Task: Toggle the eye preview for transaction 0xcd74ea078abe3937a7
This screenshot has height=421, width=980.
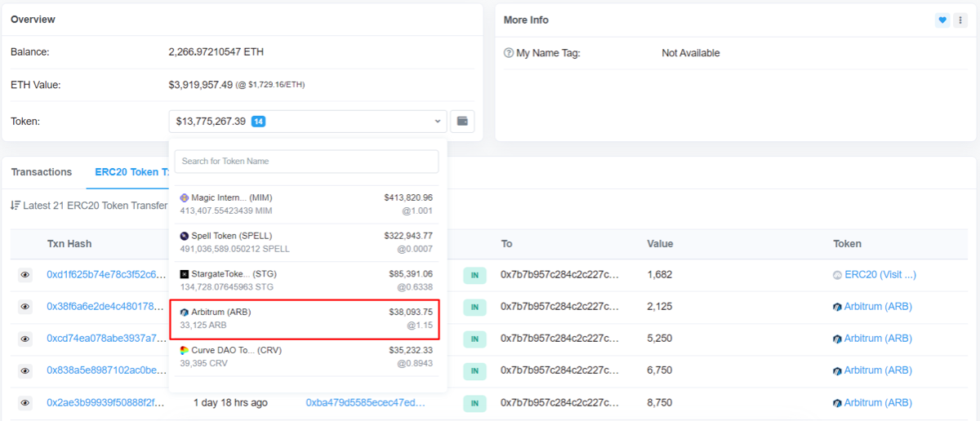Action: 25,339
